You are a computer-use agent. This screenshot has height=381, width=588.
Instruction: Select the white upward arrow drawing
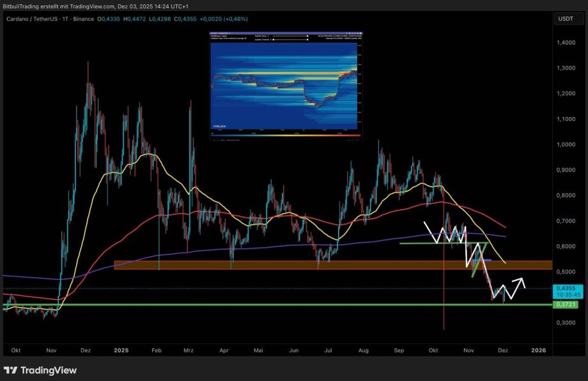pyautogui.click(x=515, y=285)
